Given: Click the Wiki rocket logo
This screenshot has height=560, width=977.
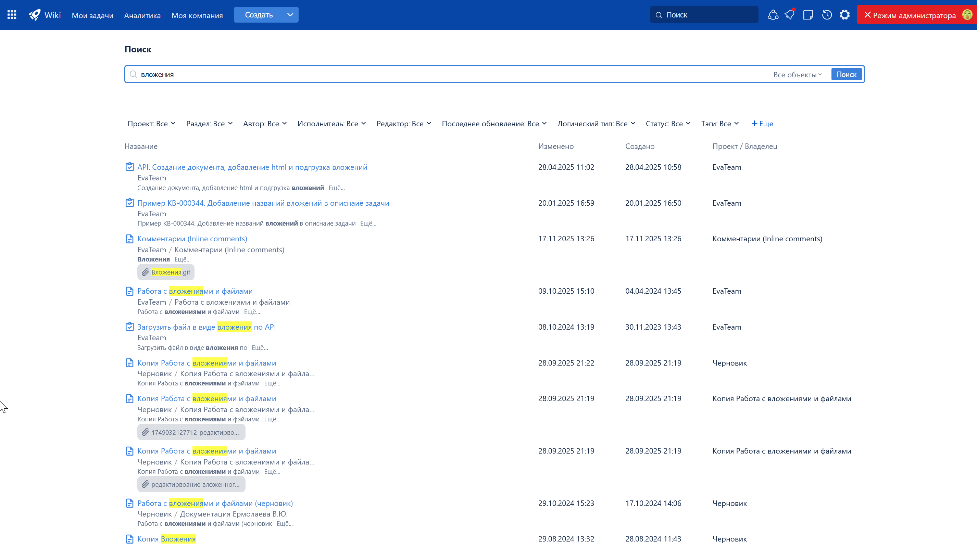Looking at the screenshot, I should (x=35, y=15).
